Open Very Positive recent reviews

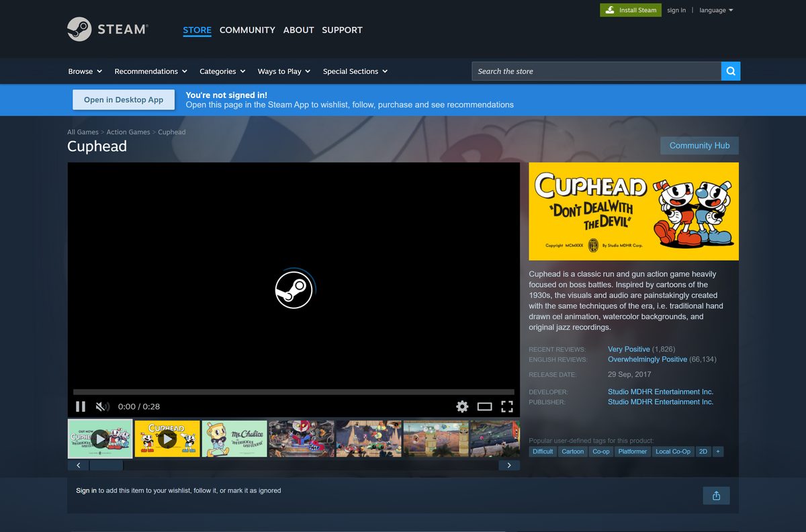click(x=629, y=349)
